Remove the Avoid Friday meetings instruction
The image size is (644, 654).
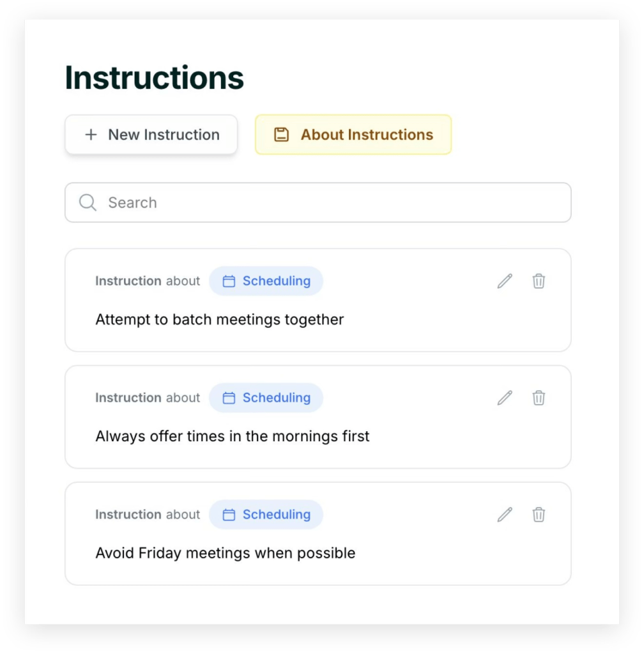[539, 515]
